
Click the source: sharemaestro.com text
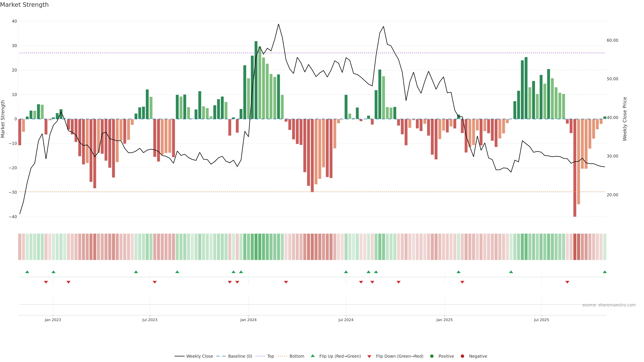[x=609, y=305]
